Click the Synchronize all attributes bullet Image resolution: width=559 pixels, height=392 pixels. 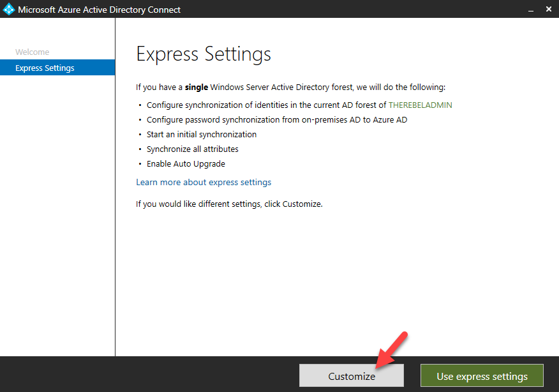point(193,149)
